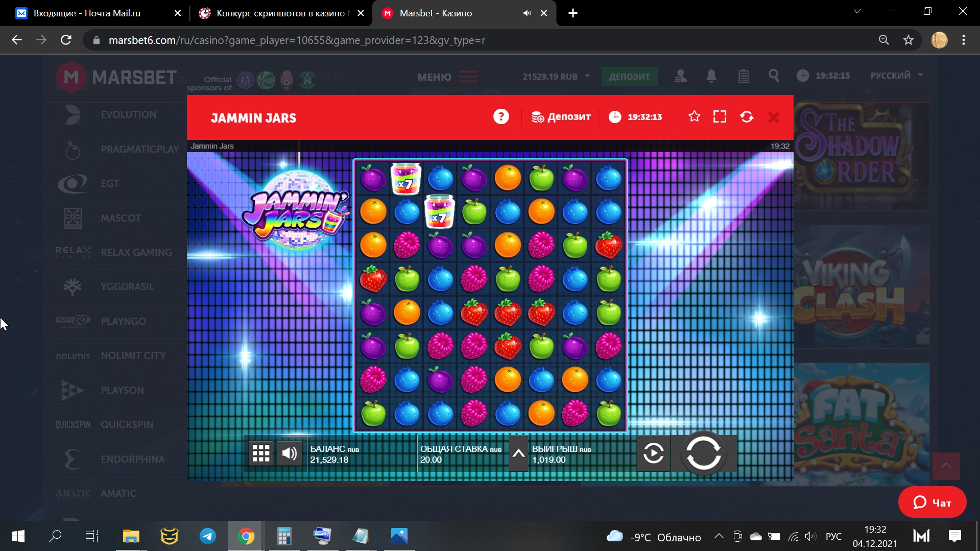Open site search magnifier
The width and height of the screenshot is (980, 551).
pos(774,76)
